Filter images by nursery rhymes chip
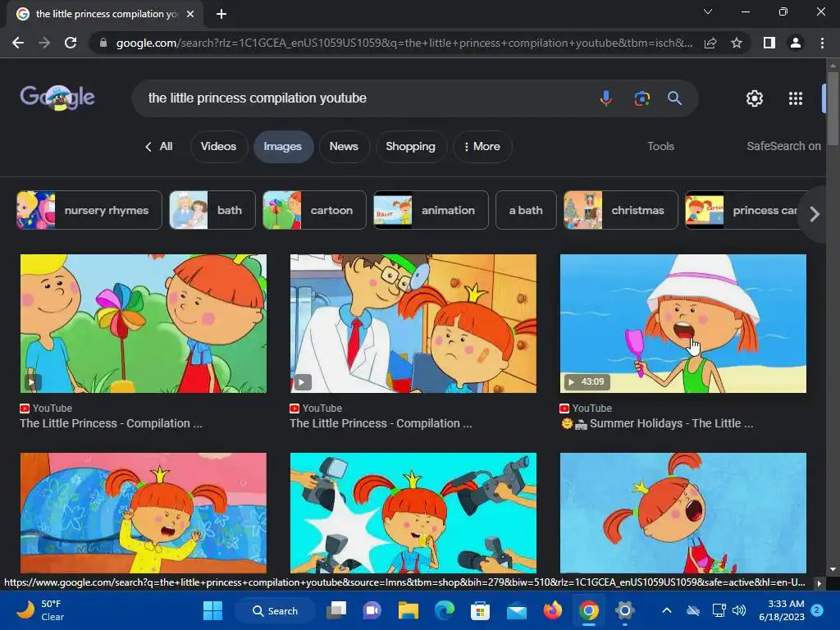This screenshot has width=840, height=630. 89,210
